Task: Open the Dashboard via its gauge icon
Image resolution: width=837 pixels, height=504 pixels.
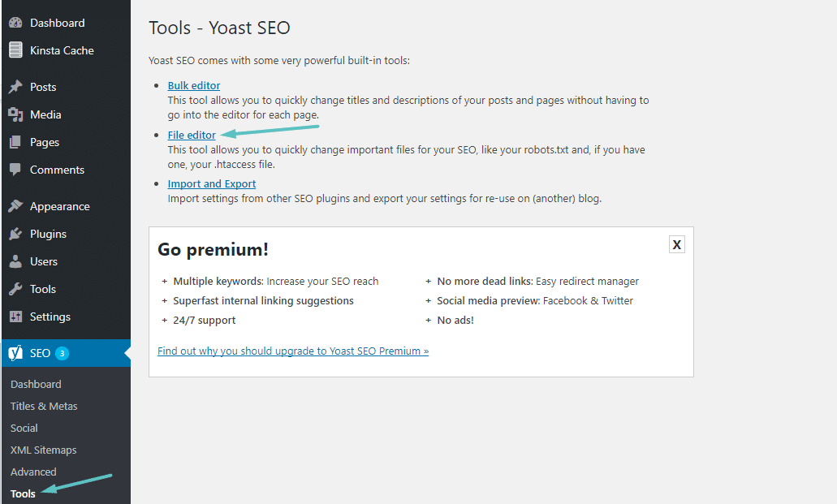Action: [17, 22]
